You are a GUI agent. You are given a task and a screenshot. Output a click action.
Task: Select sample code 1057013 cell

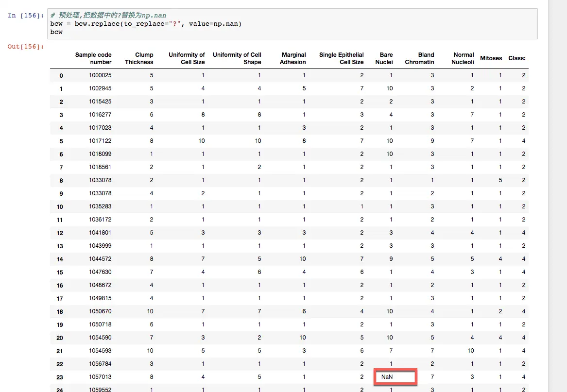[100, 377]
